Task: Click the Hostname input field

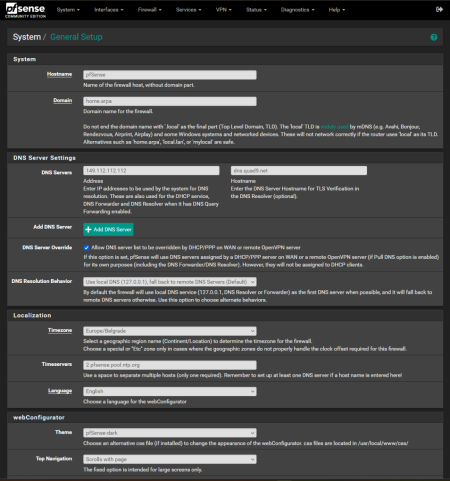Action: pyautogui.click(x=170, y=75)
